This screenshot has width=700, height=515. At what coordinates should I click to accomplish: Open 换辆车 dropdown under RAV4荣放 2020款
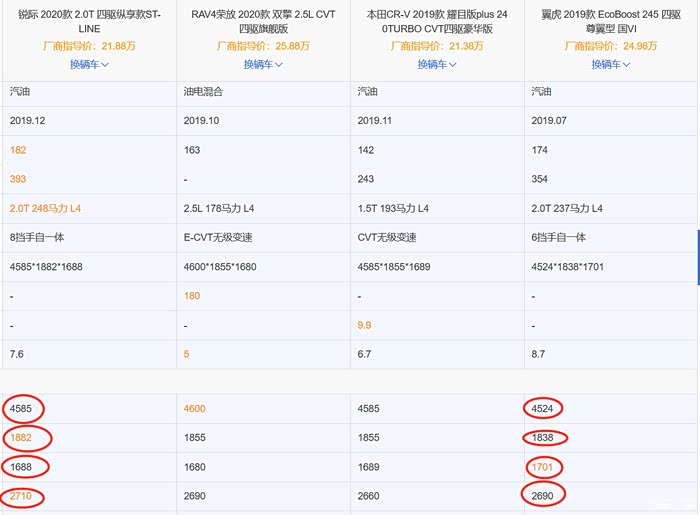[x=263, y=64]
